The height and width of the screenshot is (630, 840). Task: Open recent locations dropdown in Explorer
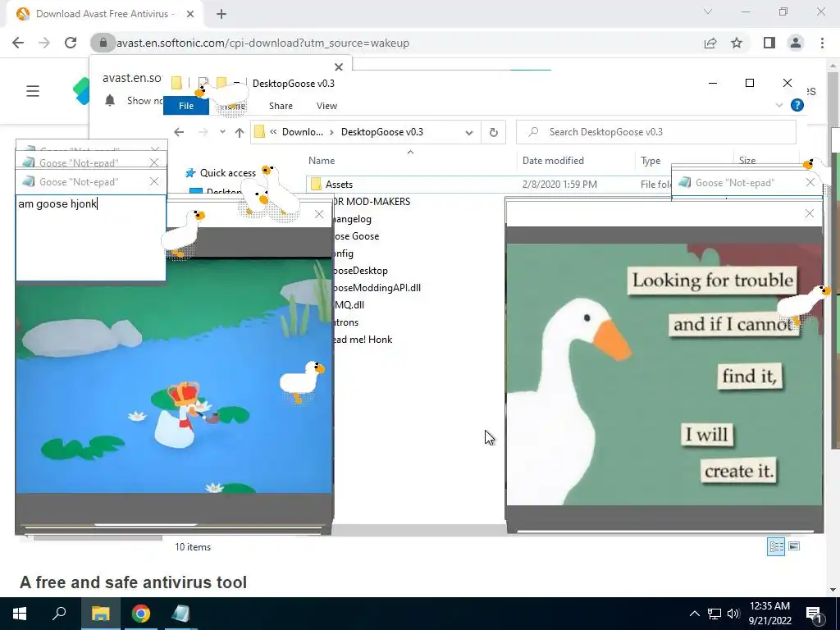click(222, 132)
